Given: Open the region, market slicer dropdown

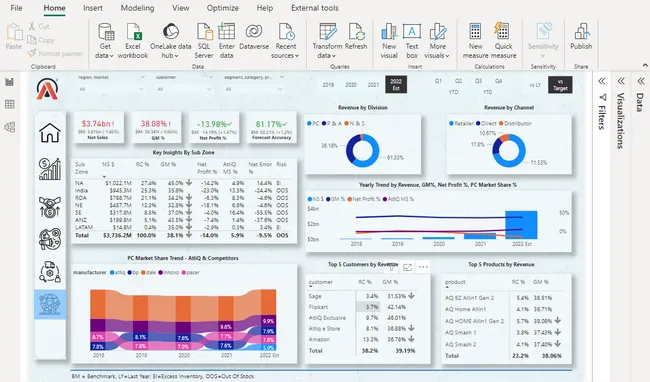Looking at the screenshot, I should click(x=112, y=89).
